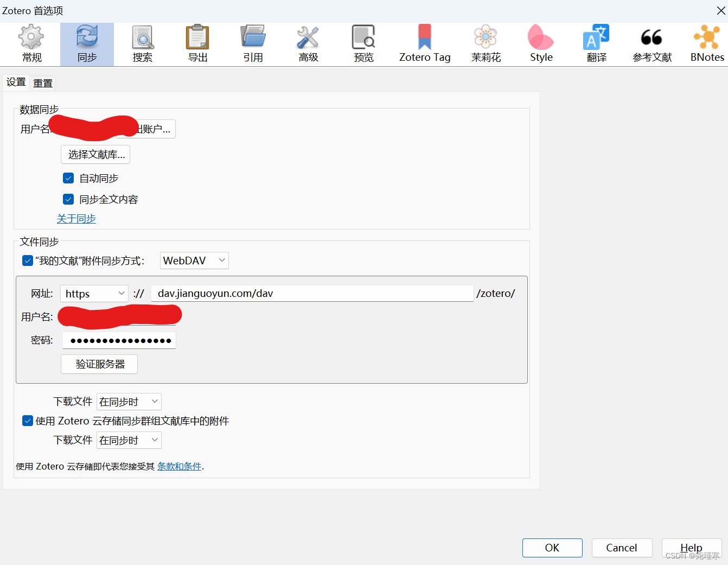Click the Help button
This screenshot has width=728, height=565.
691,548
